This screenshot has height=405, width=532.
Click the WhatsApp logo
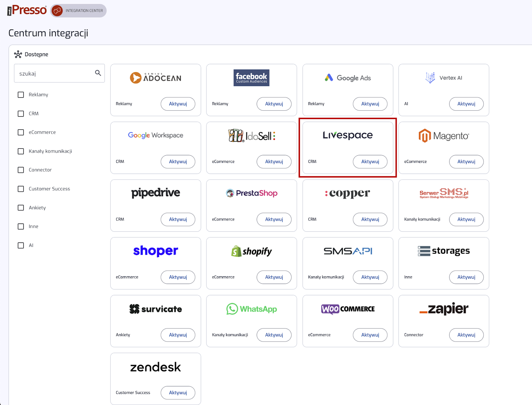point(251,309)
